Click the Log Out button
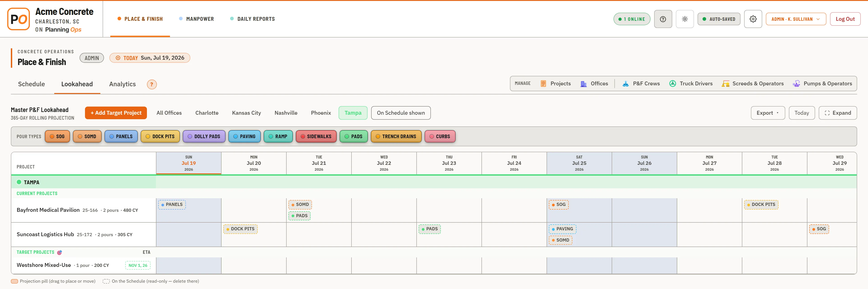The image size is (868, 289). point(845,19)
